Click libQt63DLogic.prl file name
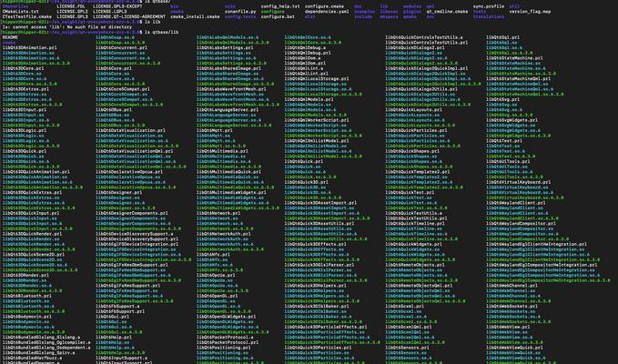The image size is (618, 364). [25, 130]
